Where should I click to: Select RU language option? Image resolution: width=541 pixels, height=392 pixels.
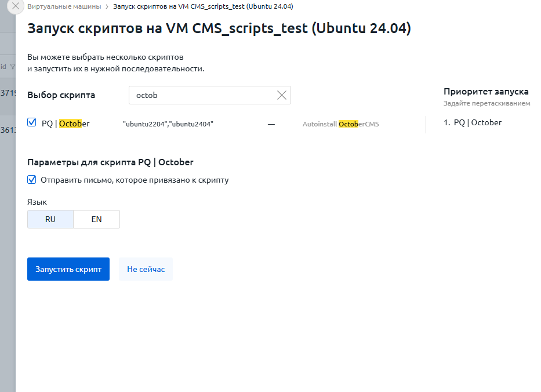(x=50, y=219)
